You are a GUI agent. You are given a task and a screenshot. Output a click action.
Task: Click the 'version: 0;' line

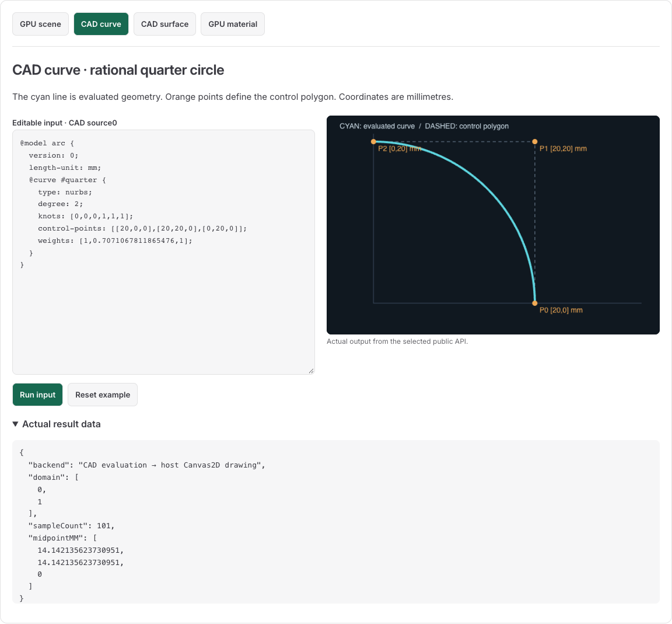coord(54,155)
